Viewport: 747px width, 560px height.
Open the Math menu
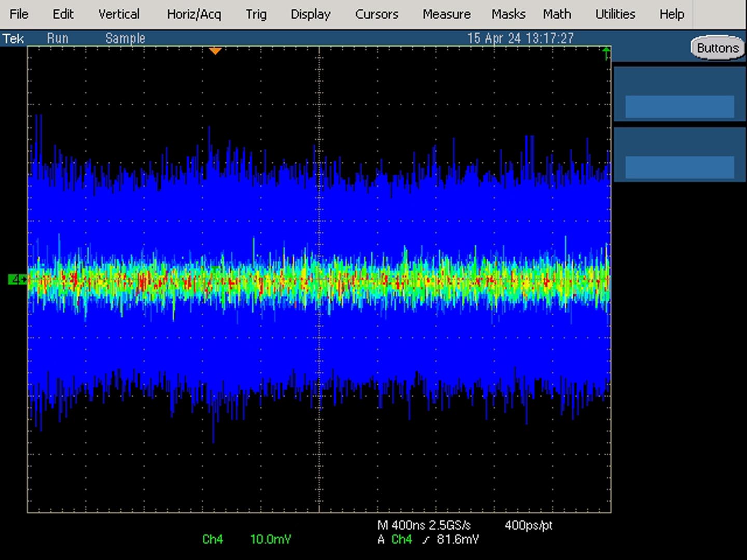click(557, 14)
